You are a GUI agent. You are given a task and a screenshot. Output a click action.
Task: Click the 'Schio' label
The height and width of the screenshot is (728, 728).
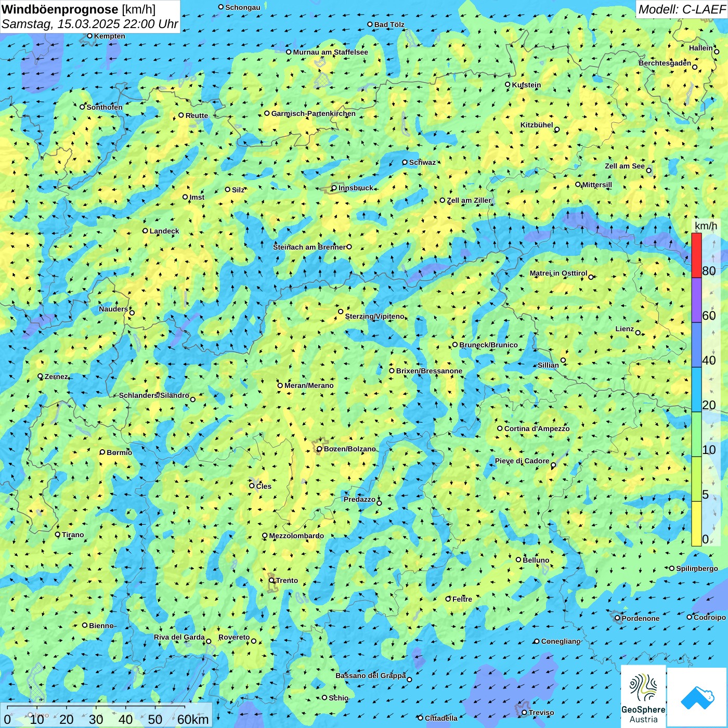pos(339,698)
